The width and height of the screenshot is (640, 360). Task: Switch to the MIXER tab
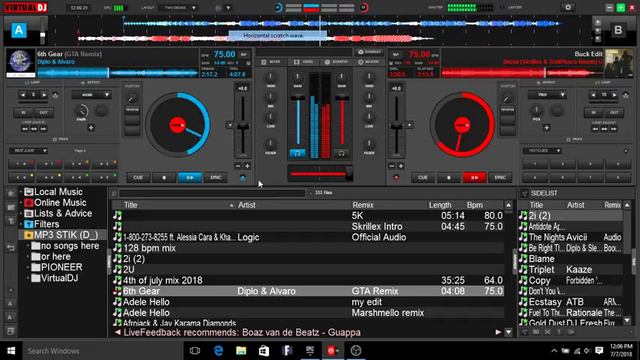click(271, 62)
